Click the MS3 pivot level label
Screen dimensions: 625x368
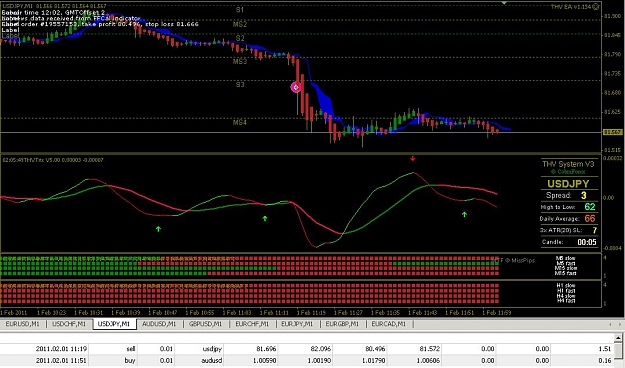coord(240,61)
